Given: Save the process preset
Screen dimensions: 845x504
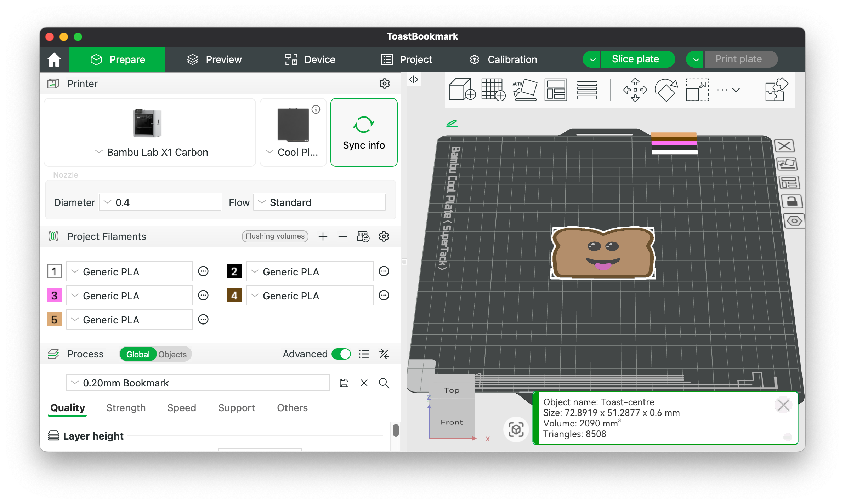Looking at the screenshot, I should coord(344,383).
